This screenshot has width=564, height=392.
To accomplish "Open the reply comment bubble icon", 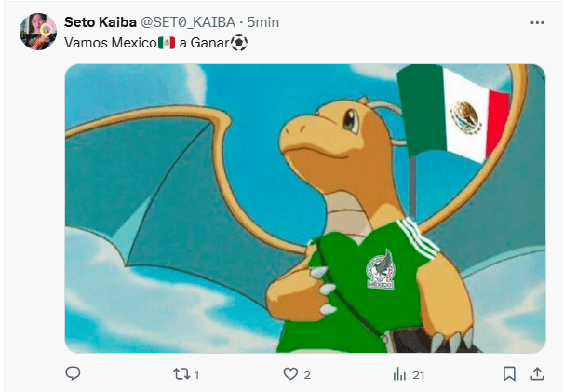I will (73, 373).
